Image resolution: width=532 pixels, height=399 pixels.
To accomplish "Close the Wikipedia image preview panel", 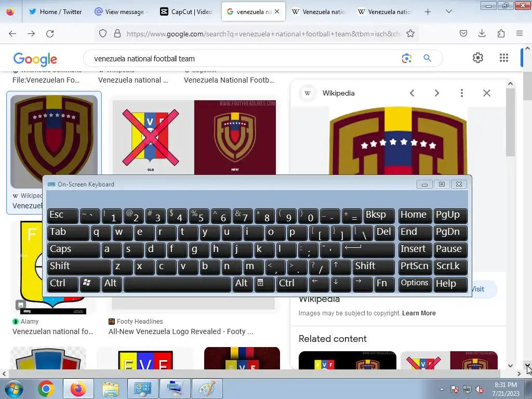I will [486, 93].
